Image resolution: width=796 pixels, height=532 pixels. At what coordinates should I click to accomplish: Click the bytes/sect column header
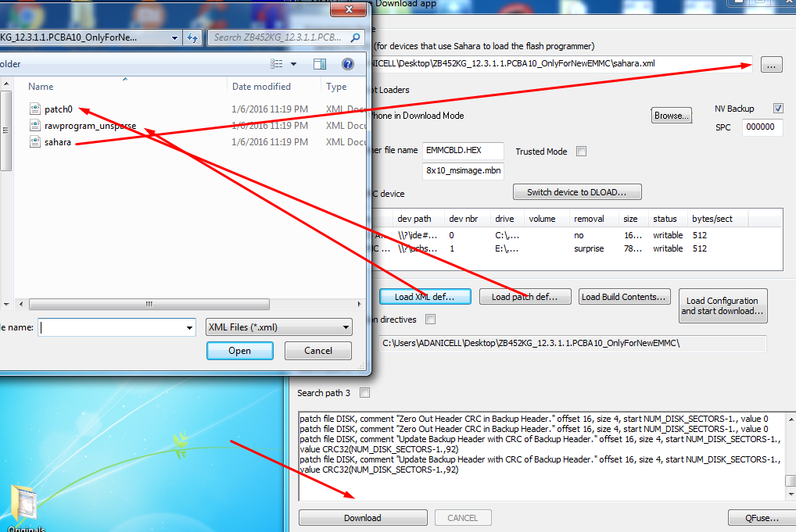point(712,219)
